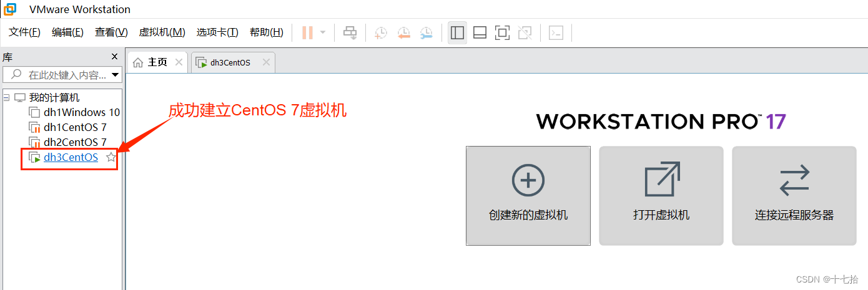Open the console view toolbar icon
The height and width of the screenshot is (290, 868).
pos(556,33)
